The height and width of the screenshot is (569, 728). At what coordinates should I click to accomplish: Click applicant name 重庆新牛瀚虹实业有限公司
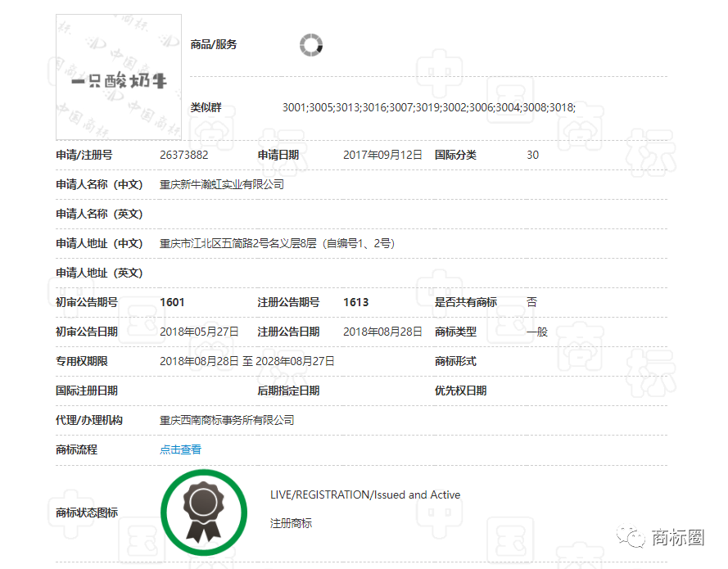click(222, 184)
